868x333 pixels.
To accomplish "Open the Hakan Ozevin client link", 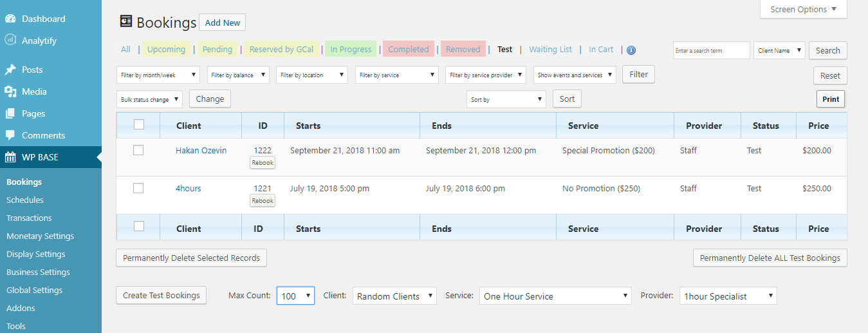I will pyautogui.click(x=201, y=150).
